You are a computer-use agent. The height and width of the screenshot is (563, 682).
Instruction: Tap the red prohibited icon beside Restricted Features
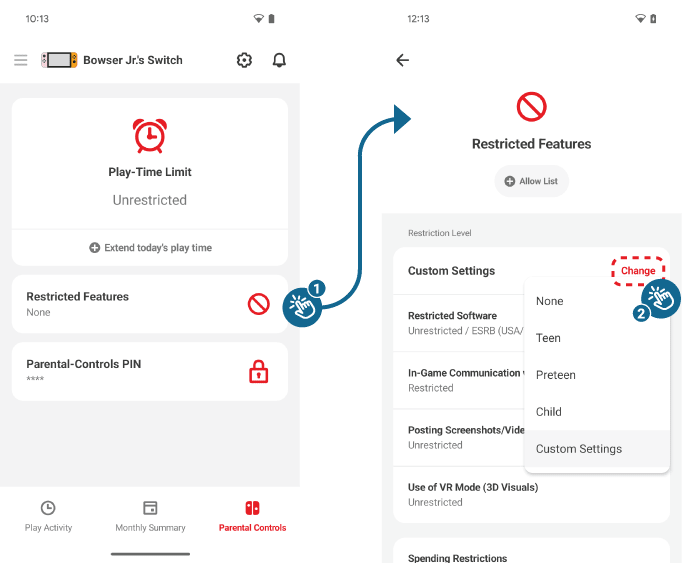coord(259,304)
